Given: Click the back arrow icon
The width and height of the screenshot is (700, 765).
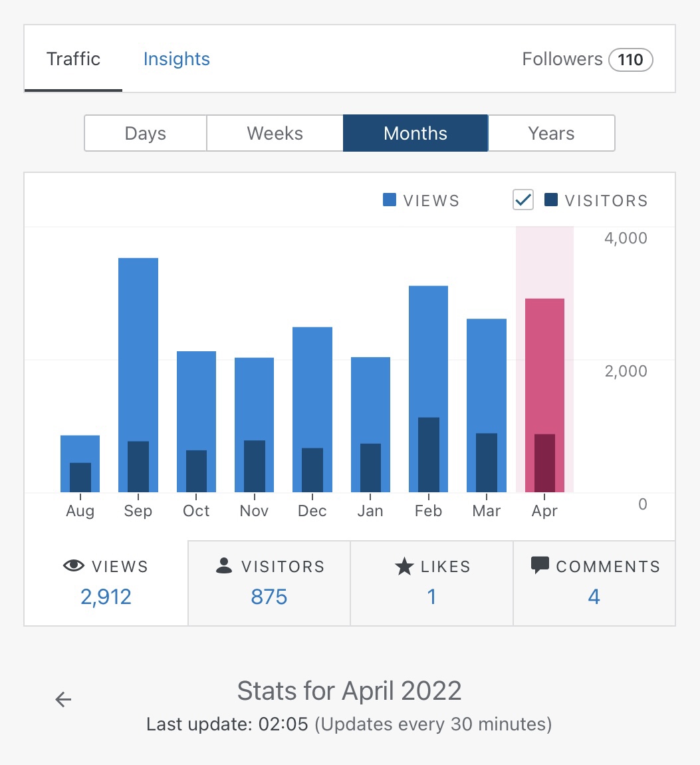Looking at the screenshot, I should coord(63,699).
